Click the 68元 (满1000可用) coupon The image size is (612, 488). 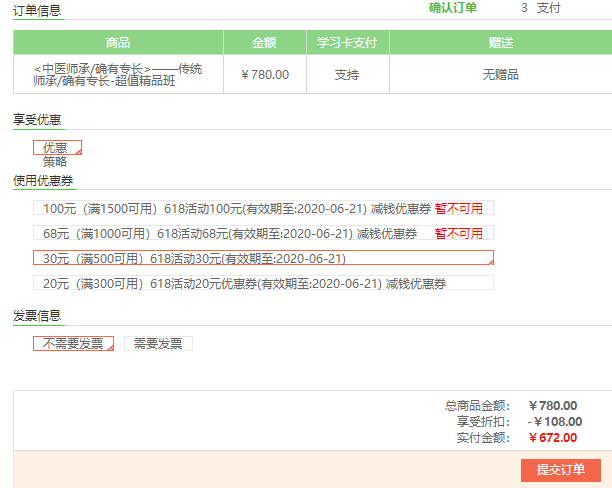[230, 233]
